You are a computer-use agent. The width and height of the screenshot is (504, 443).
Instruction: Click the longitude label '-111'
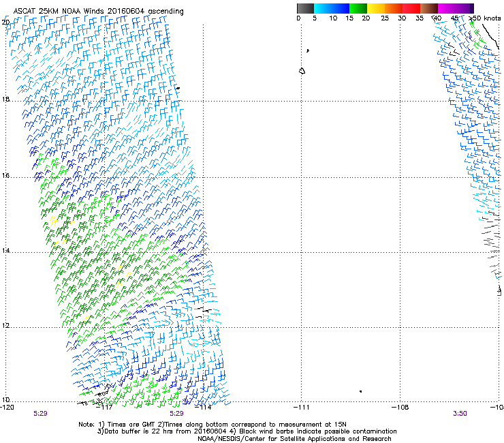[x=302, y=408]
